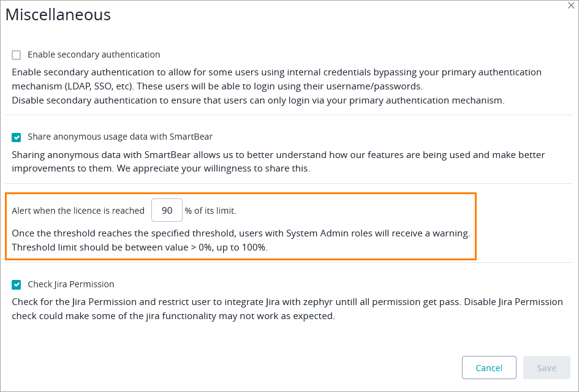Click the Jira Permission description paragraph
The height and width of the screenshot is (392, 579).
point(287,309)
